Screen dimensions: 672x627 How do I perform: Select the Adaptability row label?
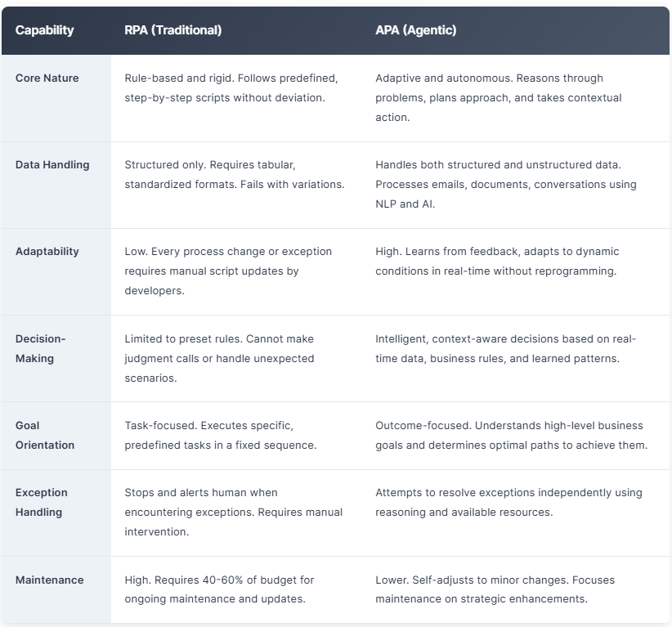[x=47, y=252]
